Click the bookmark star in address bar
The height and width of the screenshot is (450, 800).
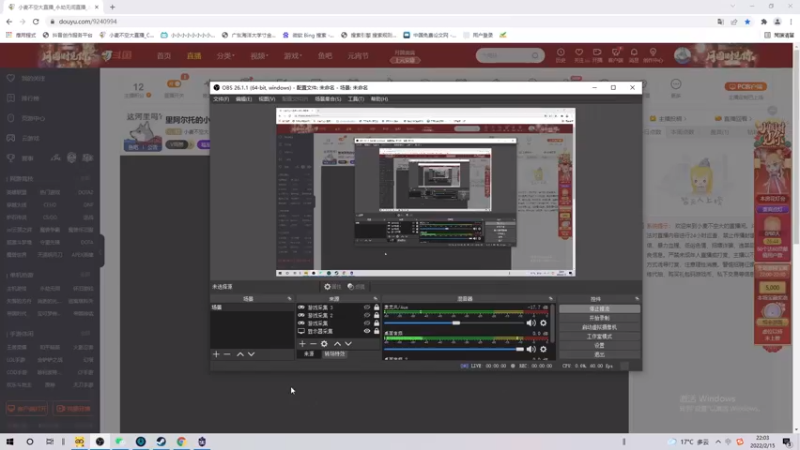(747, 22)
